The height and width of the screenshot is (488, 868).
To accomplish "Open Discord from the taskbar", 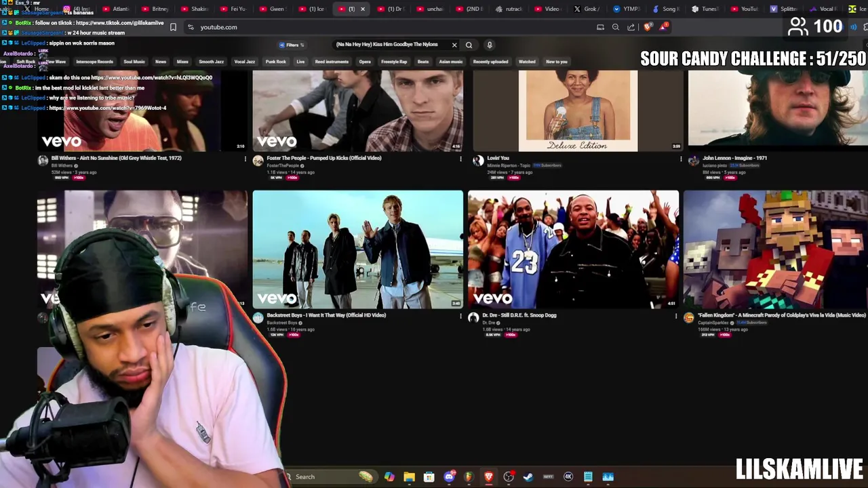I will tap(449, 476).
